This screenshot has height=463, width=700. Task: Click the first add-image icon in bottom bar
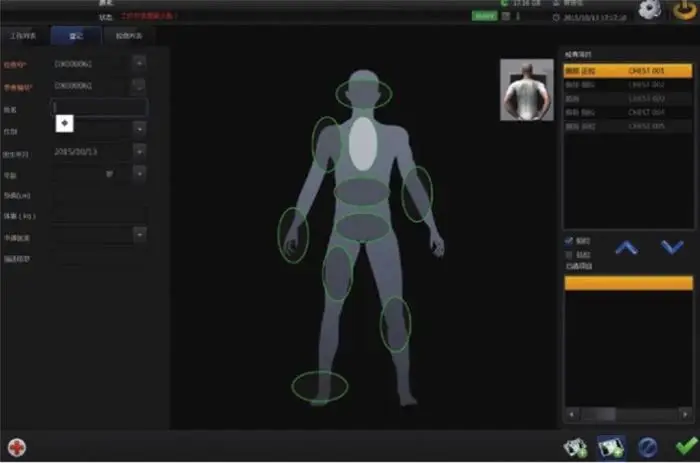click(576, 446)
